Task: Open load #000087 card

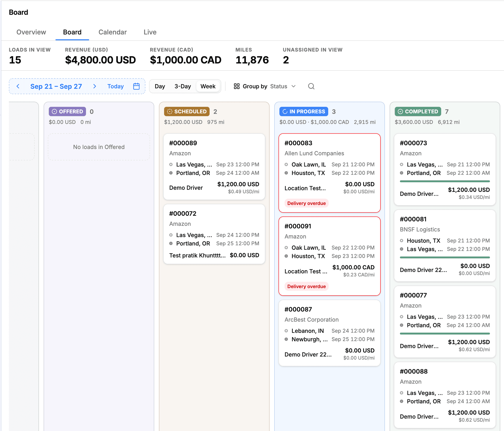Action: point(329,333)
